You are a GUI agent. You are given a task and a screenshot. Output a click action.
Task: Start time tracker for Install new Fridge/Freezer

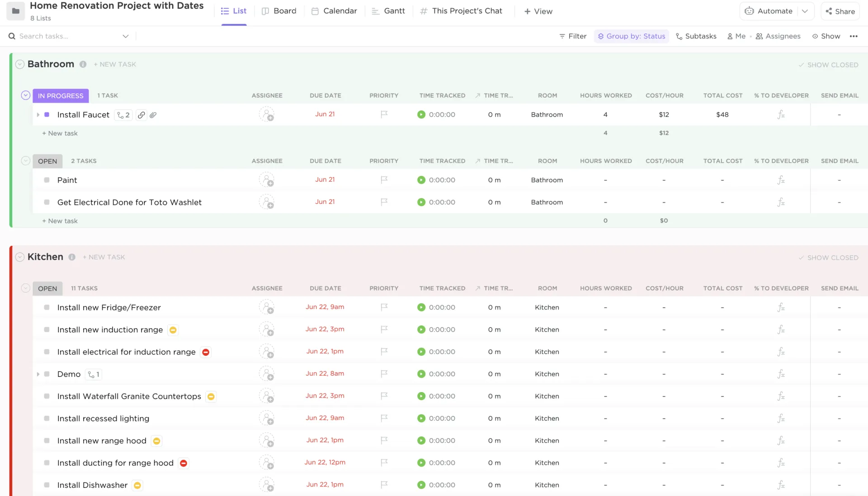tap(421, 307)
